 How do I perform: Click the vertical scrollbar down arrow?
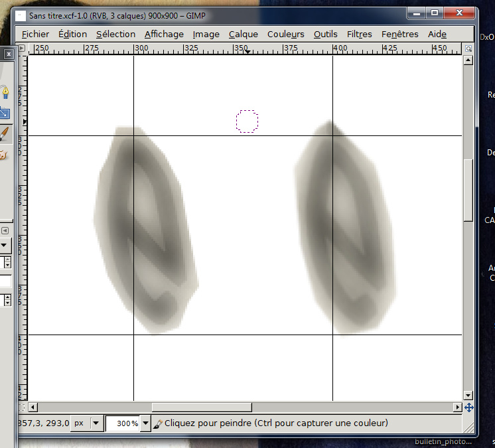(x=468, y=395)
